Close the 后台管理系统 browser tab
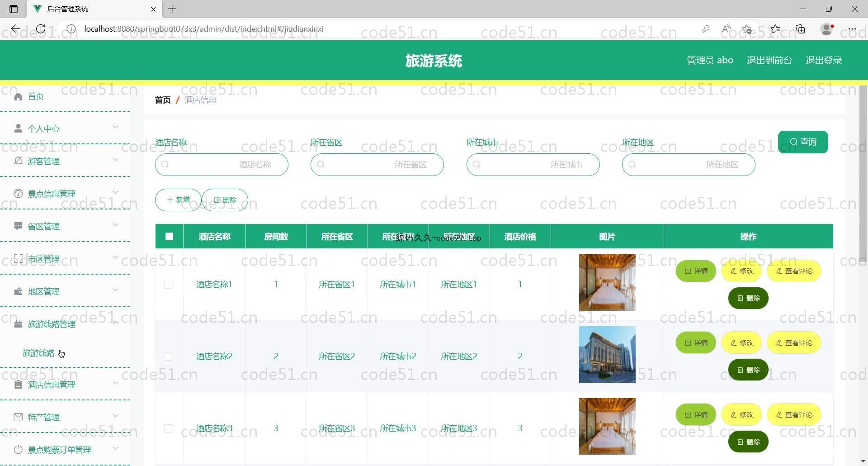 (x=153, y=9)
